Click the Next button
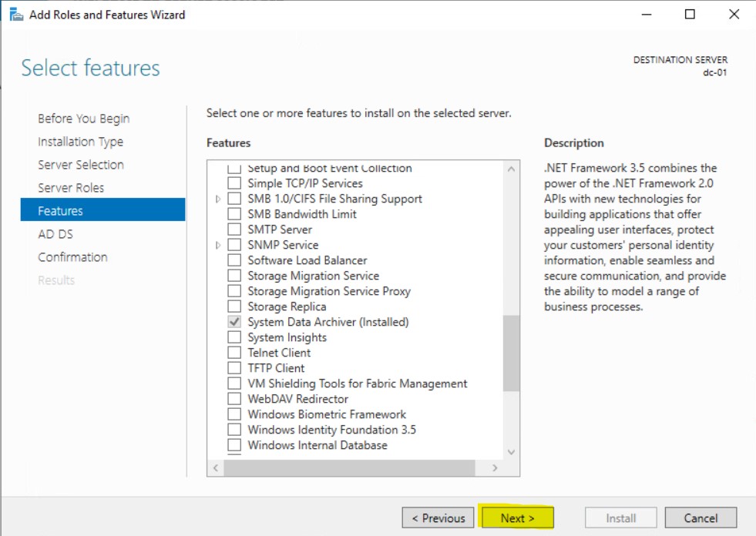The width and height of the screenshot is (756, 536). point(516,518)
